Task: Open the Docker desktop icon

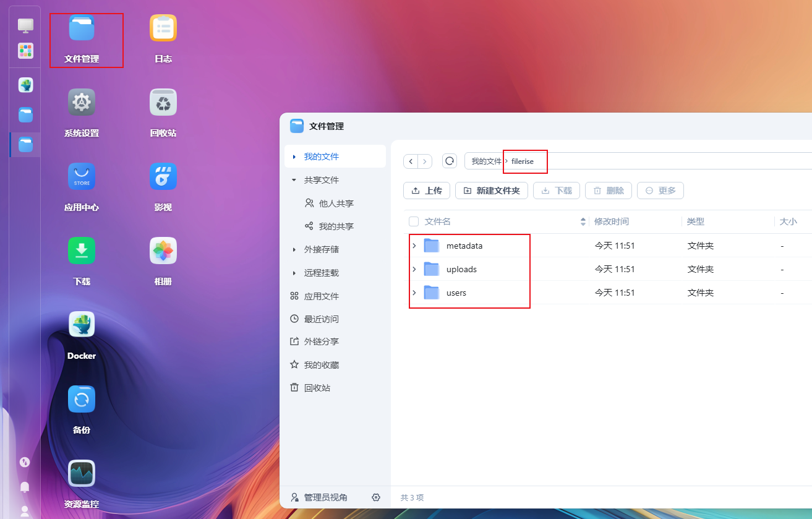Action: [x=82, y=325]
